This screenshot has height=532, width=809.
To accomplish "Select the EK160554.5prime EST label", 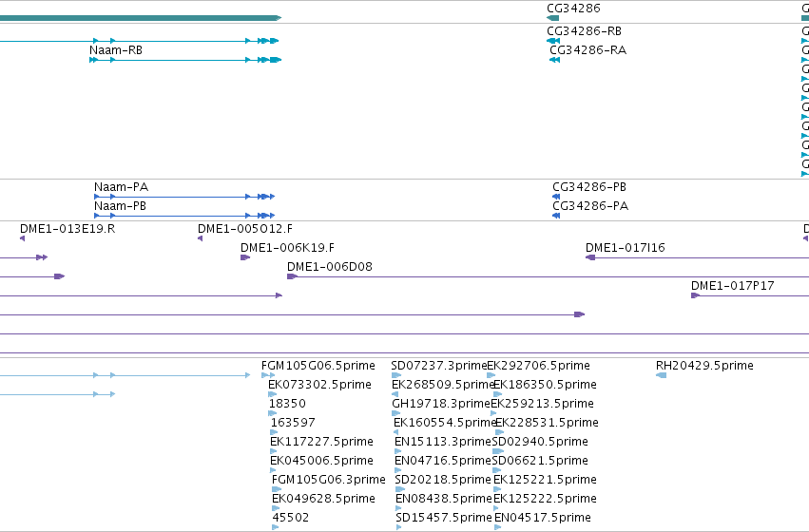I will coord(445,423).
